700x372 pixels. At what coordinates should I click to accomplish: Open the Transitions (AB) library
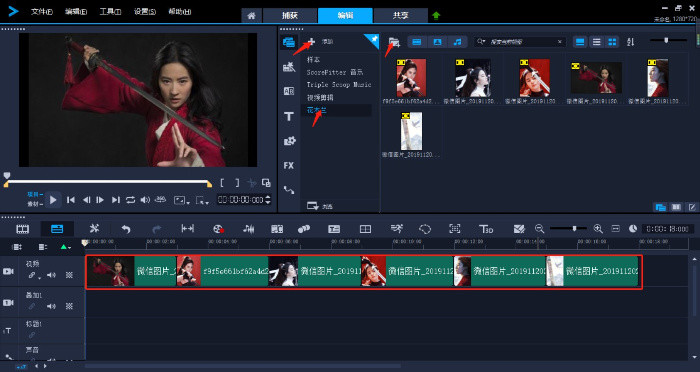(289, 91)
